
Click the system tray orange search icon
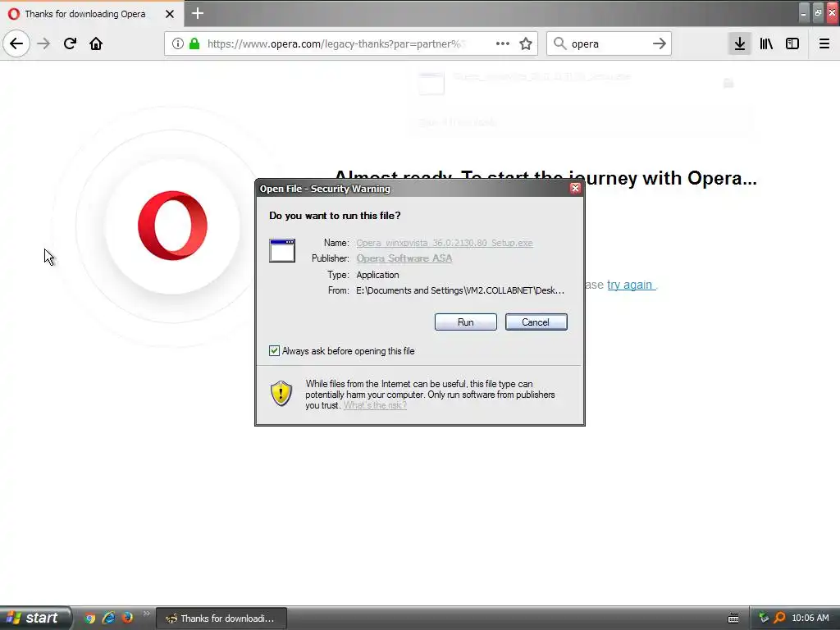[779, 619]
